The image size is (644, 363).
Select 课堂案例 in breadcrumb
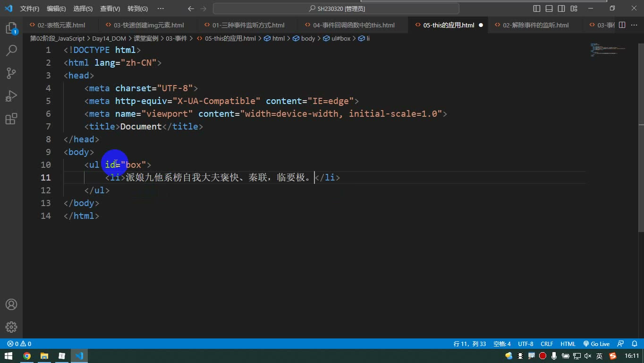146,39
